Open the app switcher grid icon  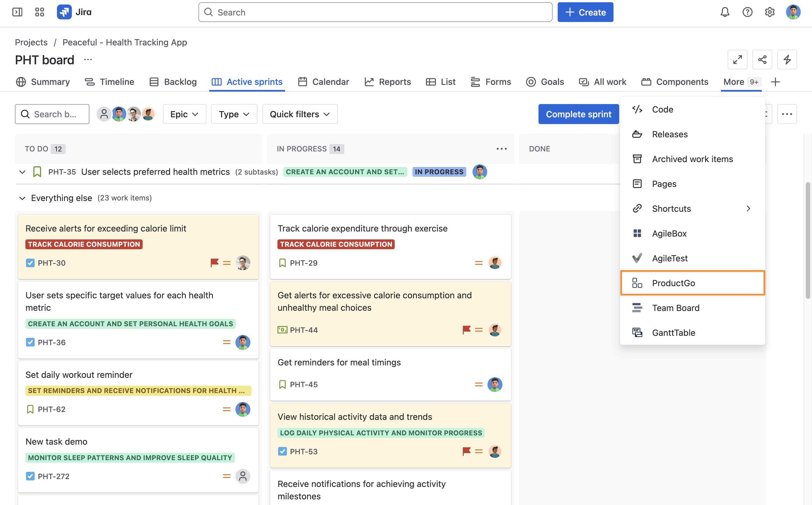coord(39,12)
